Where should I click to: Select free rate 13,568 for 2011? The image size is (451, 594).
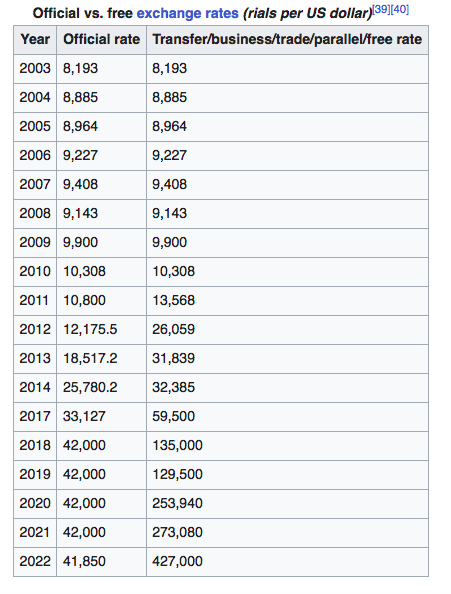(287, 300)
